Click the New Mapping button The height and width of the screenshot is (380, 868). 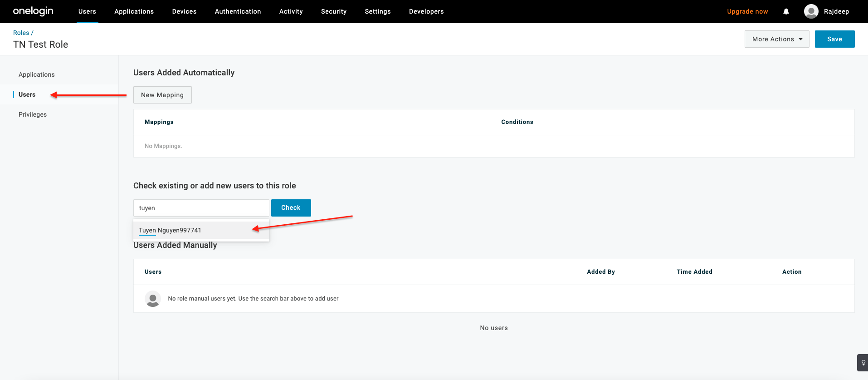click(162, 95)
